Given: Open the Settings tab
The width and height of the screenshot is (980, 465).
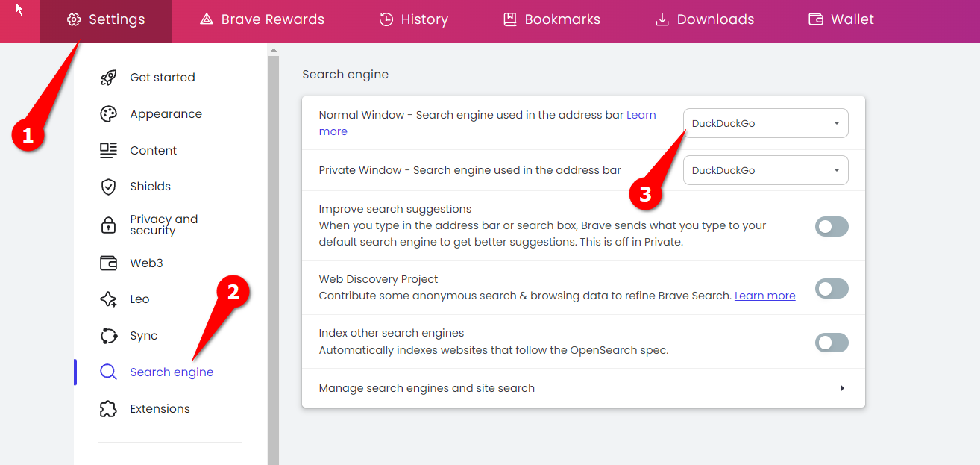Looking at the screenshot, I should [x=106, y=21].
